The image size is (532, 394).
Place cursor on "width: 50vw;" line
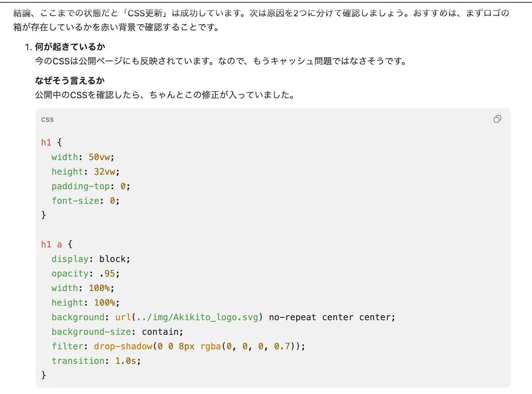pyautogui.click(x=83, y=157)
